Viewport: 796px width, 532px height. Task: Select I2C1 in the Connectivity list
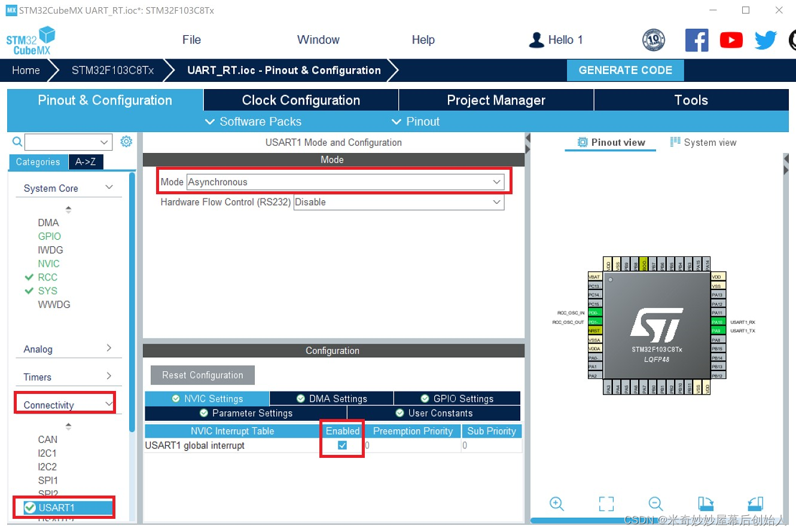47,453
